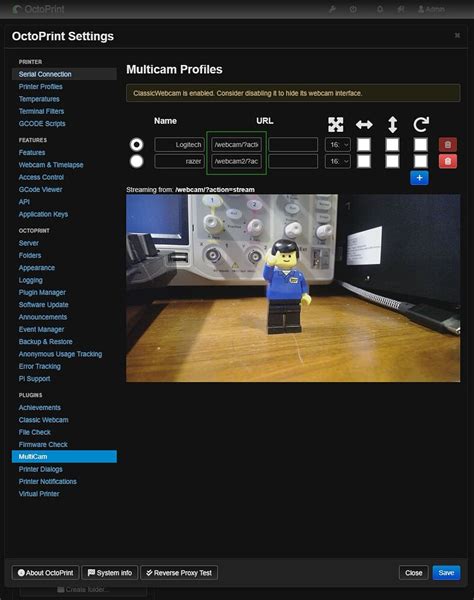The image size is (474, 600).
Task: Open Software Update section
Action: (x=44, y=304)
